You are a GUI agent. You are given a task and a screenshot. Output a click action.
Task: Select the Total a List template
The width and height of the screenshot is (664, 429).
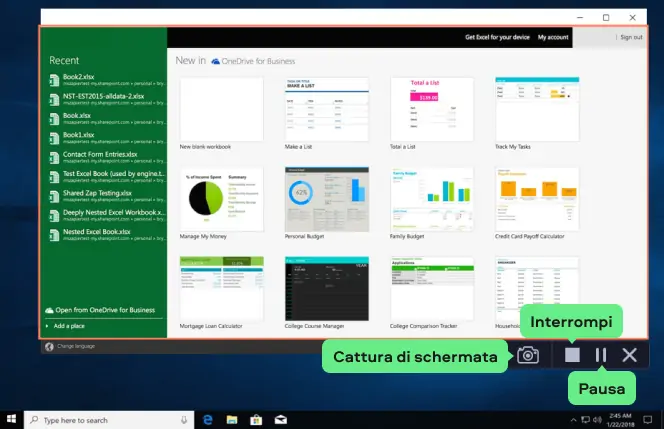tap(432, 113)
